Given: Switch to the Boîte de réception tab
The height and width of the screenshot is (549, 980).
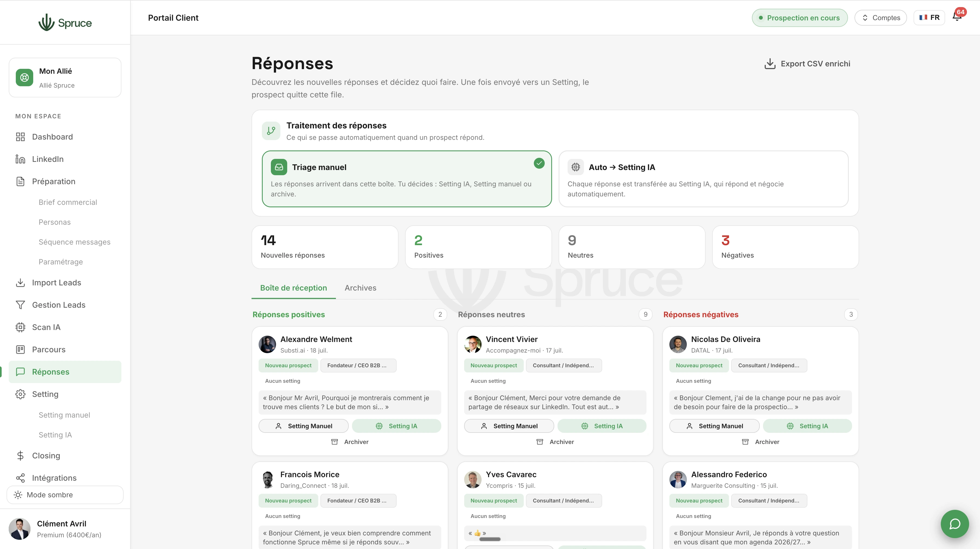Looking at the screenshot, I should click(294, 288).
